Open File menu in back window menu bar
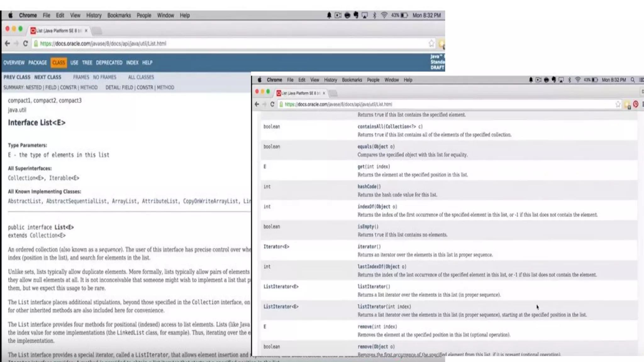Screen dimensions: 644x362 [x=46, y=15]
